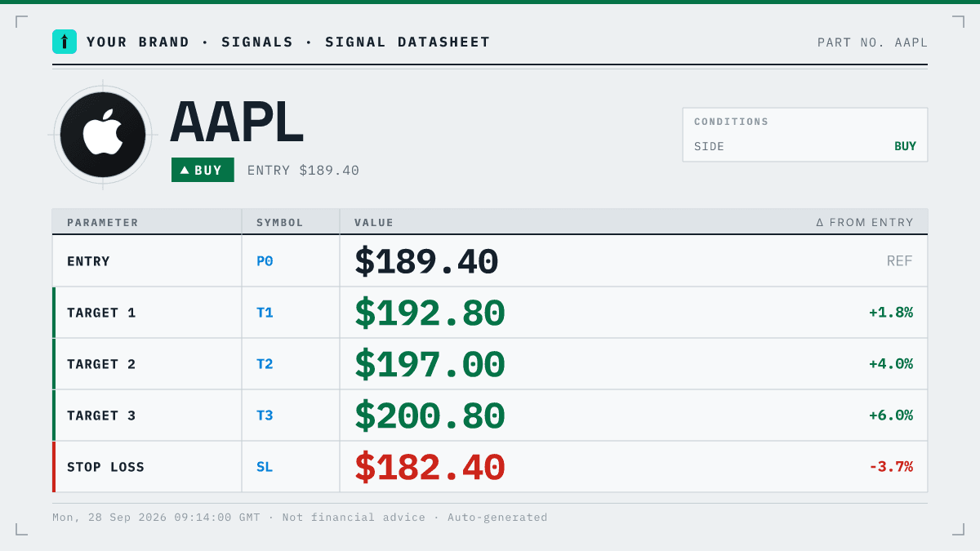Click the "VALUE" column header
980x551 pixels.
point(374,222)
